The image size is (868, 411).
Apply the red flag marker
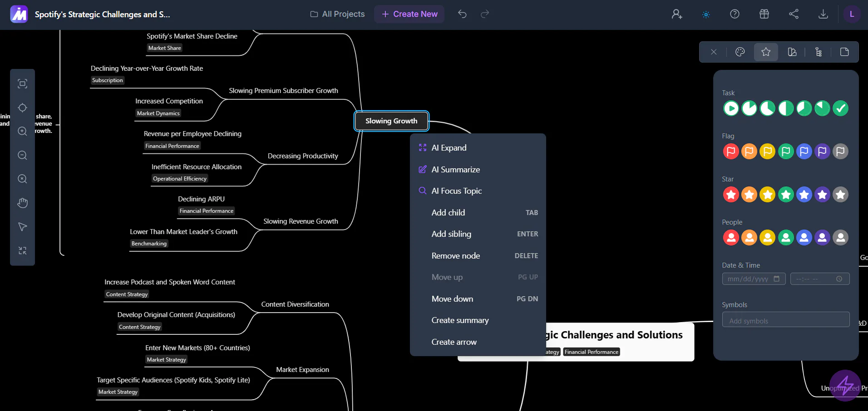pyautogui.click(x=731, y=152)
